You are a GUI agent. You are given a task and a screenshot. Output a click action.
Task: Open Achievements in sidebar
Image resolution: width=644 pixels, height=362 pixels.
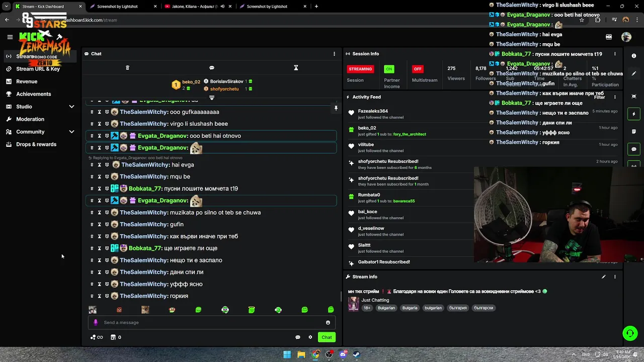pos(34,94)
